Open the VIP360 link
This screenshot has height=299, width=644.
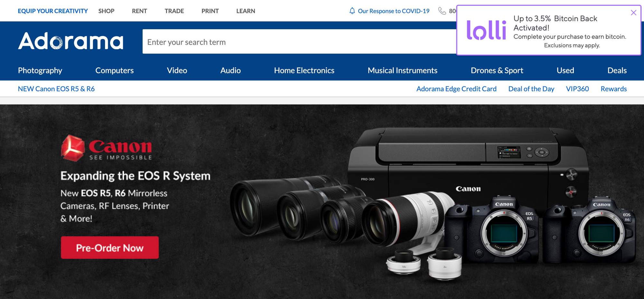click(577, 89)
